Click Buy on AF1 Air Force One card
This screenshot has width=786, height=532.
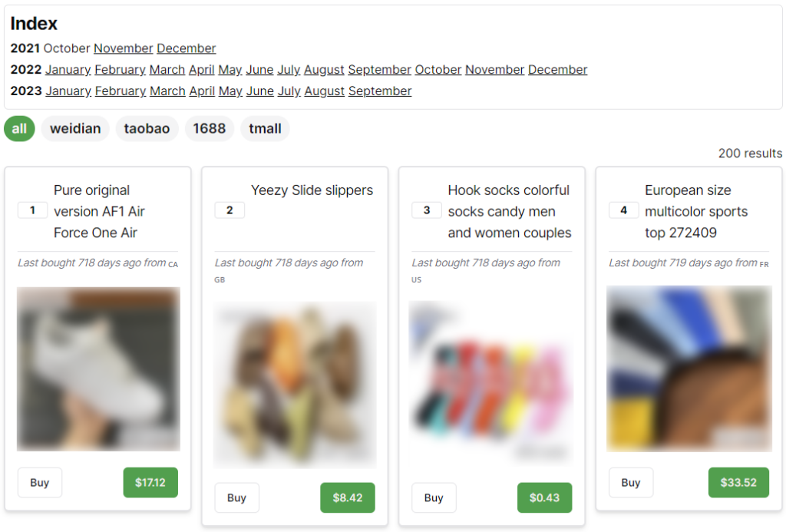40,482
